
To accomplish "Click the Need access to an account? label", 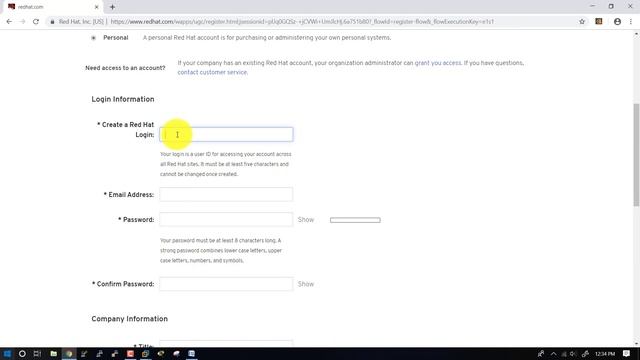I will (x=125, y=68).
